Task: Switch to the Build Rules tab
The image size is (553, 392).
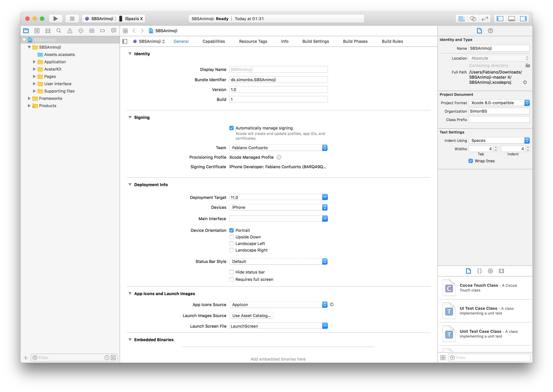Action: (x=392, y=41)
